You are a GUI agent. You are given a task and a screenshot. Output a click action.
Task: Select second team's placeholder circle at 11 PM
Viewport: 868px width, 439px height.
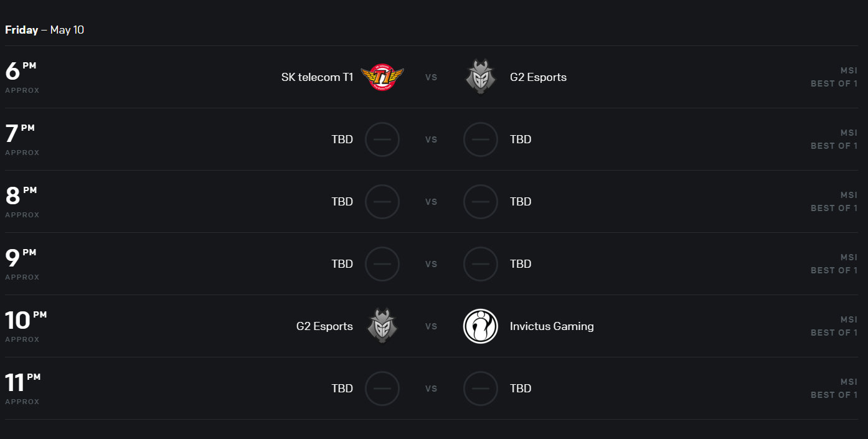pyautogui.click(x=480, y=389)
